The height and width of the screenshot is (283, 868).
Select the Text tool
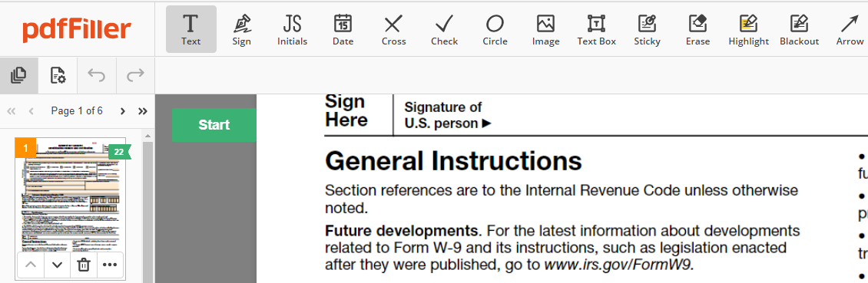pyautogui.click(x=191, y=29)
